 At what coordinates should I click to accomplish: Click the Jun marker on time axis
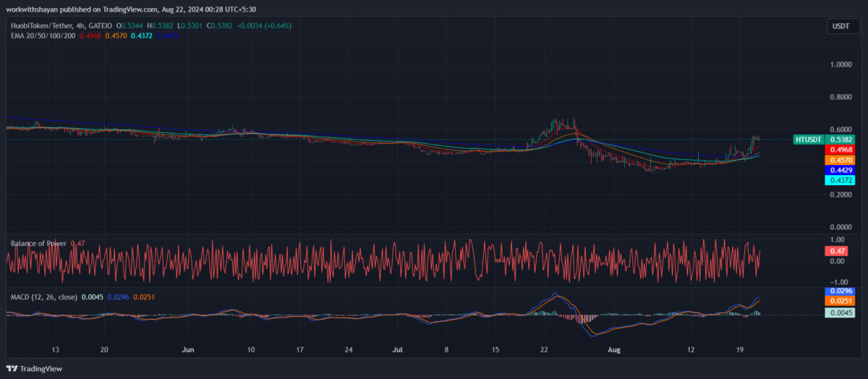coord(189,350)
